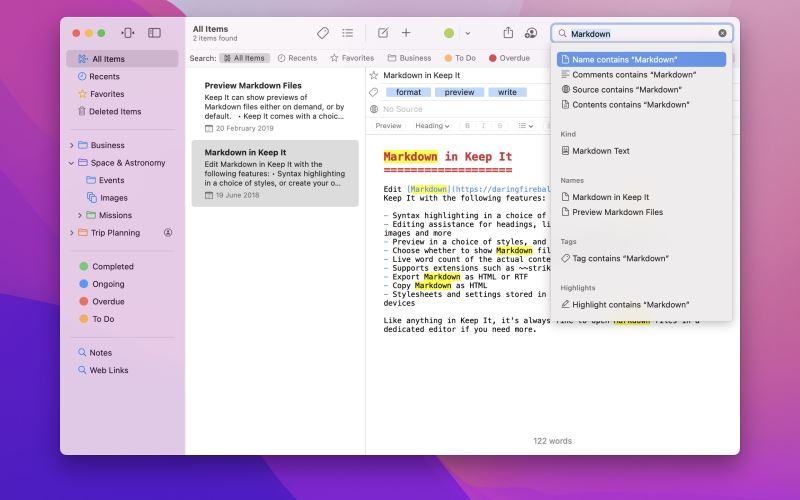This screenshot has width=800, height=500.
Task: Open the list style dropdown
Action: 526,126
